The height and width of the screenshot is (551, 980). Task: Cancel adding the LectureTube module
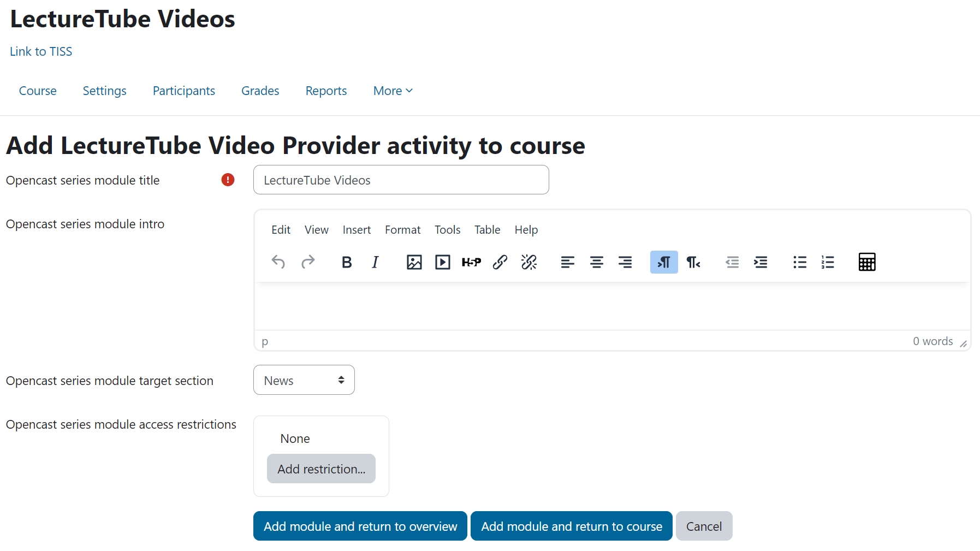pyautogui.click(x=704, y=526)
